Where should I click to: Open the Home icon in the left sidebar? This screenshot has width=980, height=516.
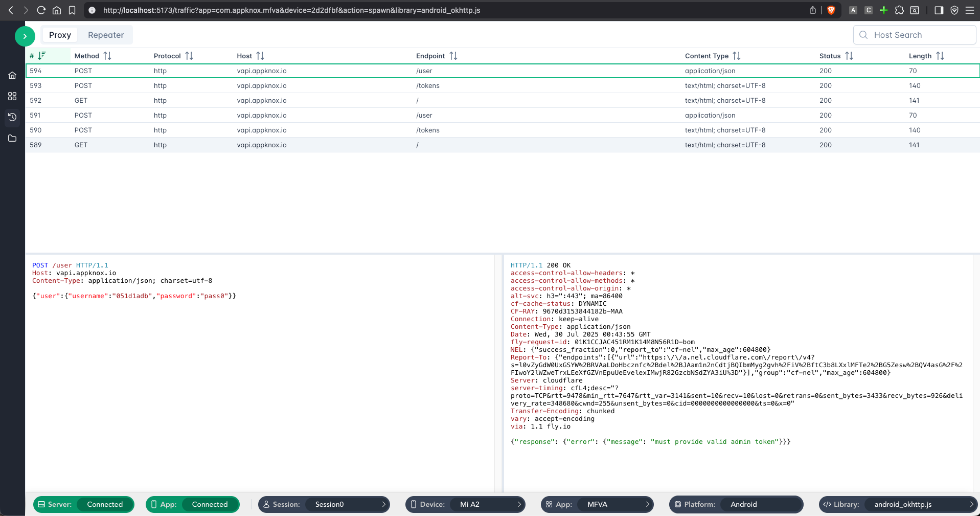click(12, 75)
